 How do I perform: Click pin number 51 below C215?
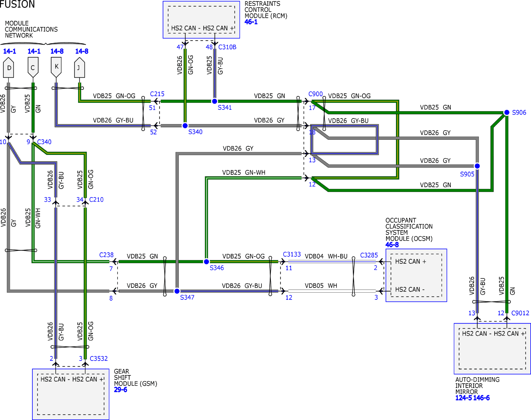point(152,108)
